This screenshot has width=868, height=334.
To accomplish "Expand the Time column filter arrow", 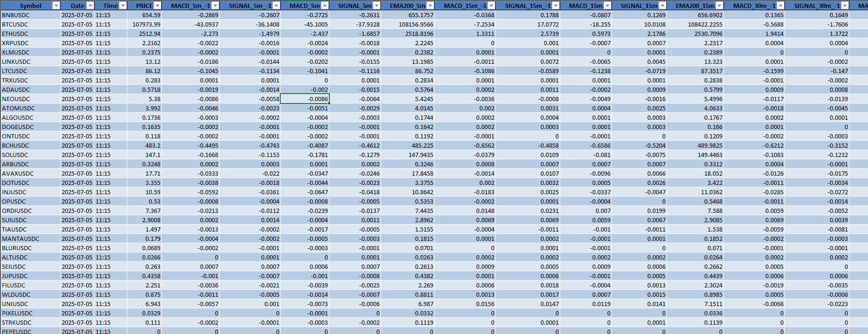I will coord(123,6).
